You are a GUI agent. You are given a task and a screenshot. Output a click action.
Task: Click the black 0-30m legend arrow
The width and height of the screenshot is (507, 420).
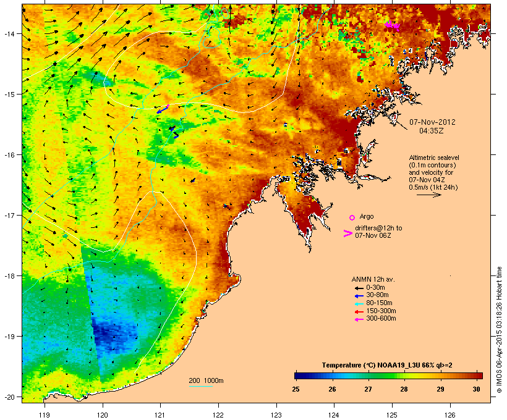tap(359, 288)
